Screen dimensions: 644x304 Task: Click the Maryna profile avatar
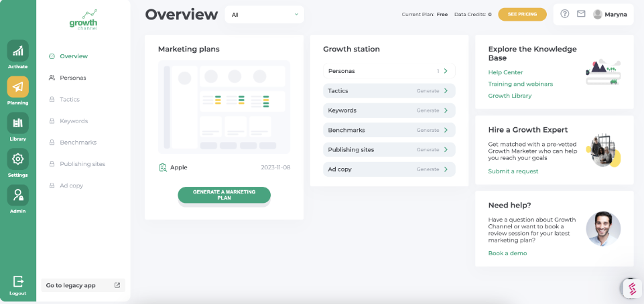[598, 14]
